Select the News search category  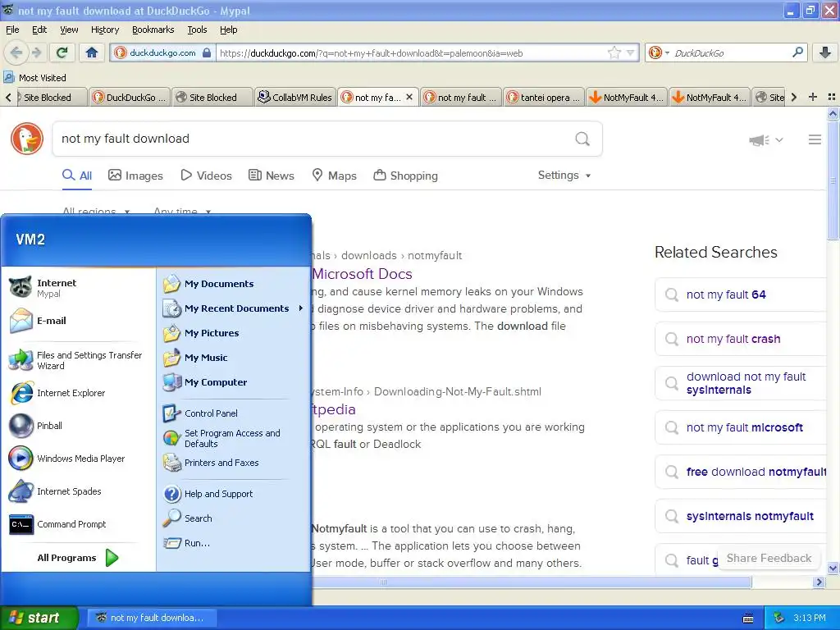[x=271, y=176]
